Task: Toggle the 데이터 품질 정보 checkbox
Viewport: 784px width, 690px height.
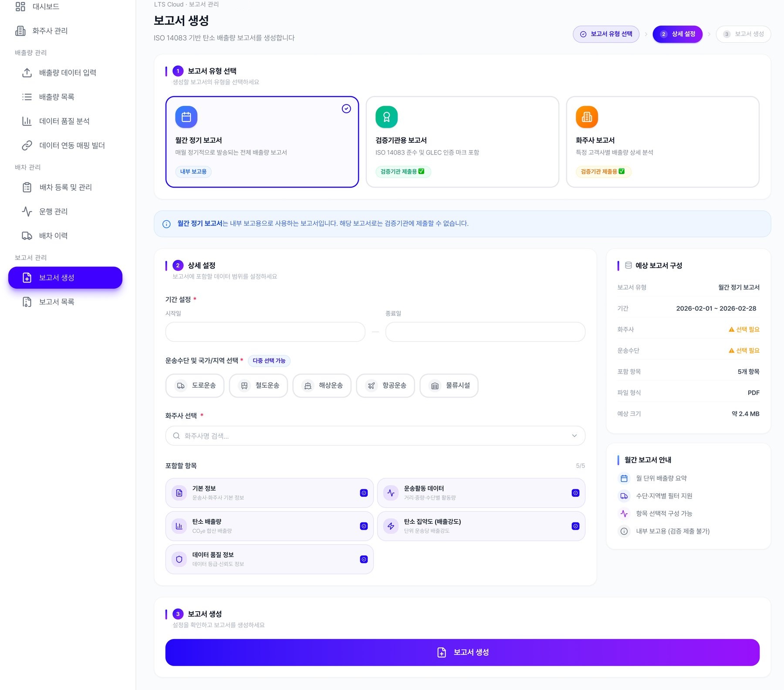Action: (364, 559)
